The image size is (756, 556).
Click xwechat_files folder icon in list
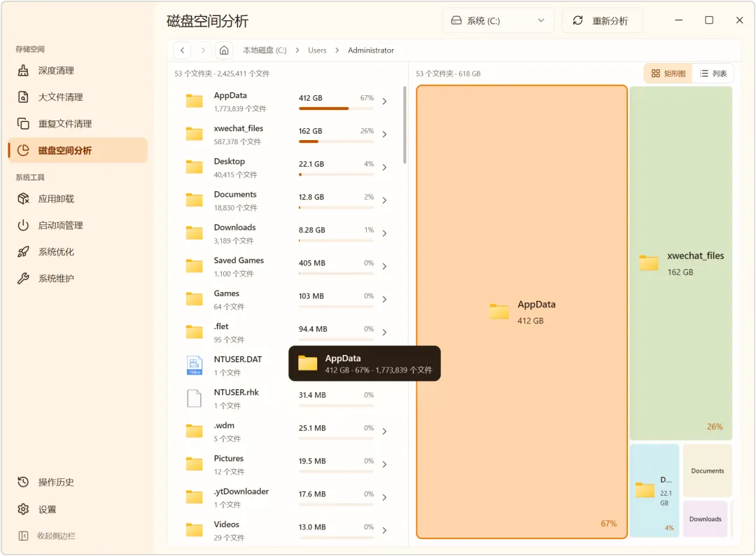click(195, 134)
